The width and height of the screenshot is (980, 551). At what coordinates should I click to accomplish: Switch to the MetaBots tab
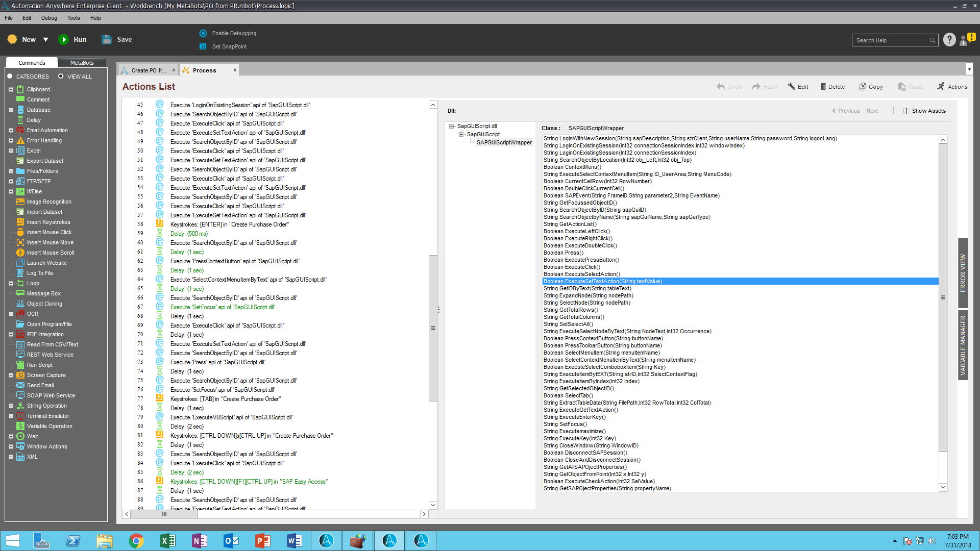(x=82, y=63)
